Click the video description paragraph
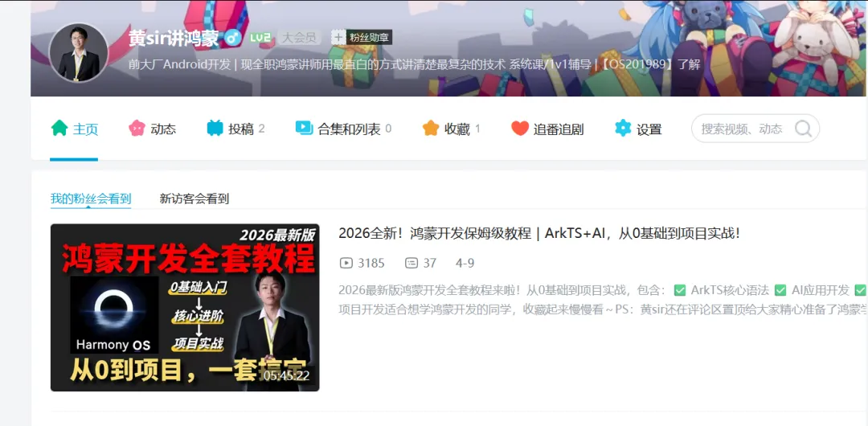 [x=603, y=300]
